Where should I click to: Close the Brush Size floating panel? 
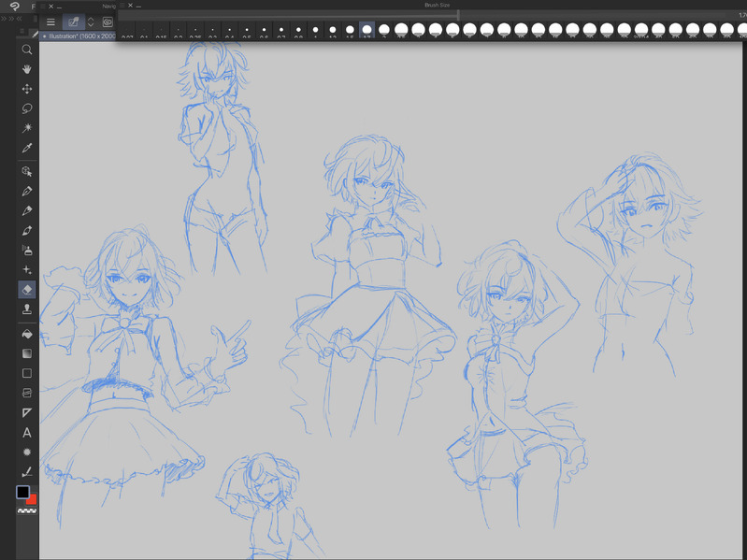tap(130, 6)
